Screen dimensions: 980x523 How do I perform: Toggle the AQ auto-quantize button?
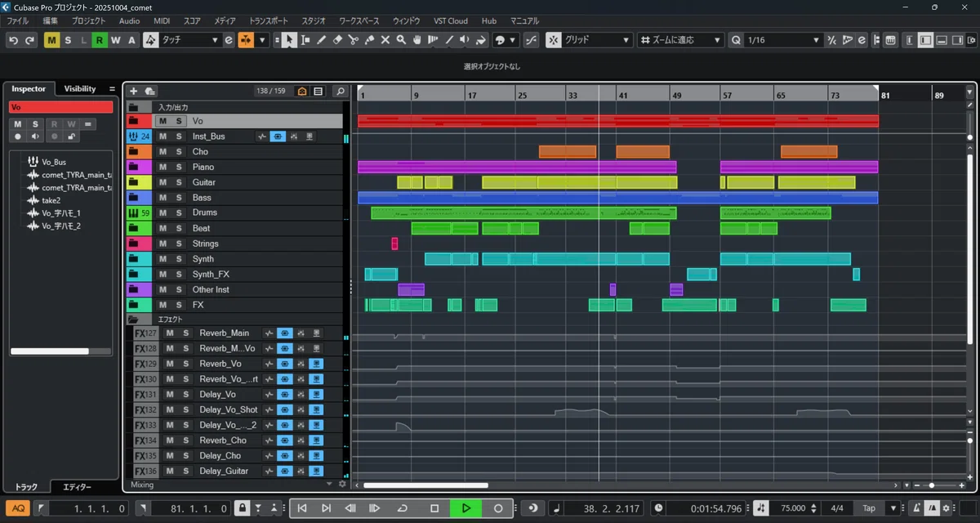pos(18,508)
